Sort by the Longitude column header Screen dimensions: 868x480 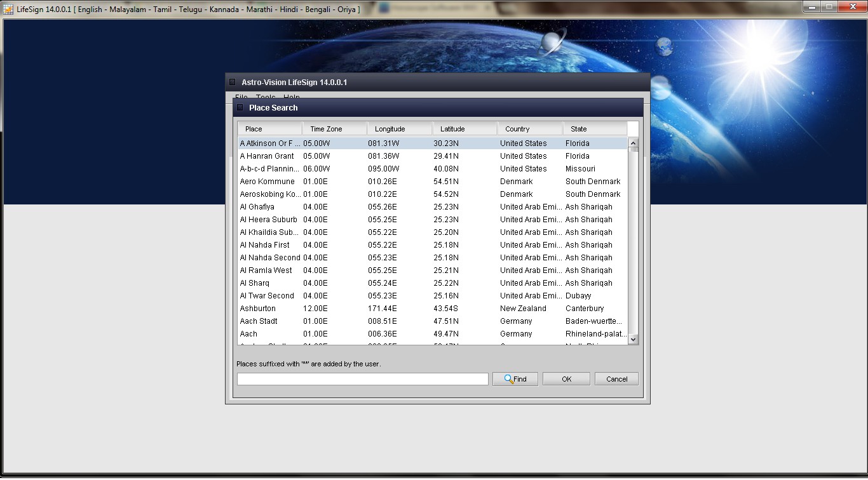400,129
